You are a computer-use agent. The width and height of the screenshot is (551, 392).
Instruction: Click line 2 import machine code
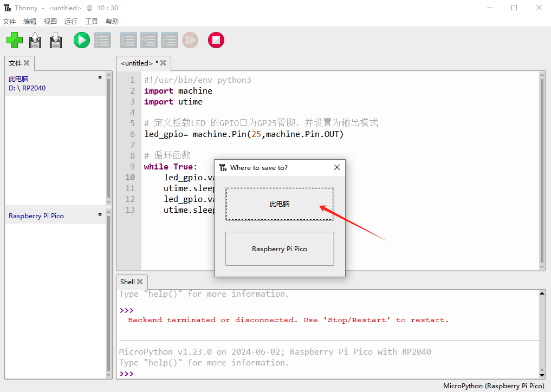(178, 91)
